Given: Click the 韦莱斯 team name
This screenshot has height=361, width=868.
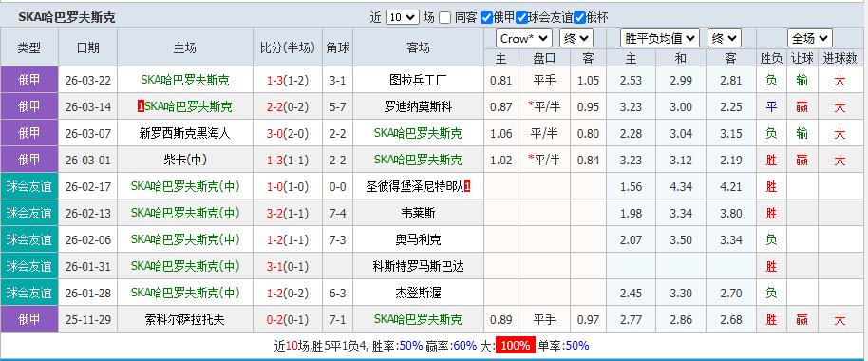Looking at the screenshot, I should tap(418, 213).
